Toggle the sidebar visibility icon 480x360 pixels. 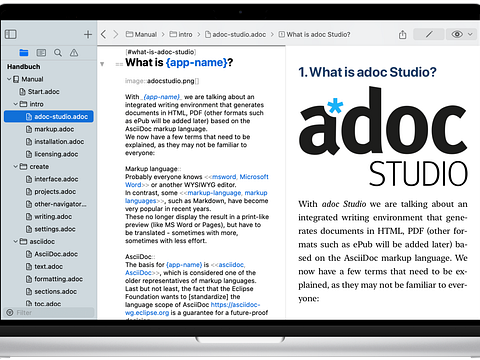pyautogui.click(x=11, y=34)
